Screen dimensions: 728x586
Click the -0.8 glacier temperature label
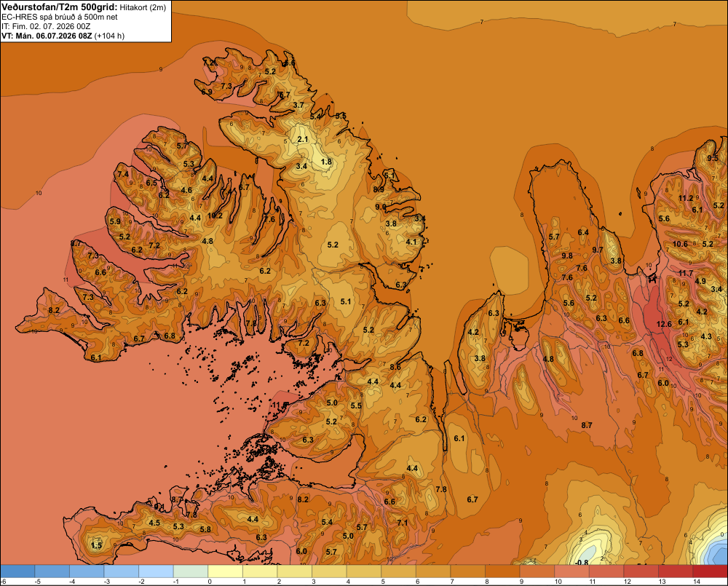pyautogui.click(x=582, y=562)
